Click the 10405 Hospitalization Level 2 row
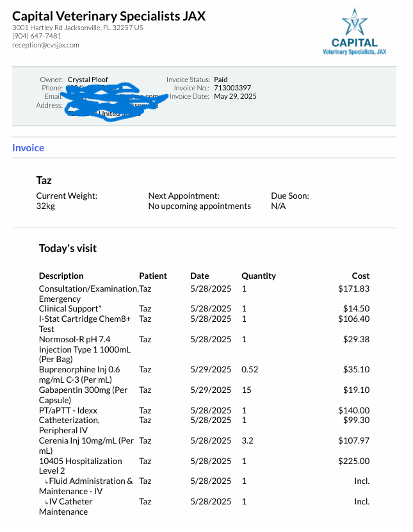The width and height of the screenshot is (413, 532). [80, 461]
